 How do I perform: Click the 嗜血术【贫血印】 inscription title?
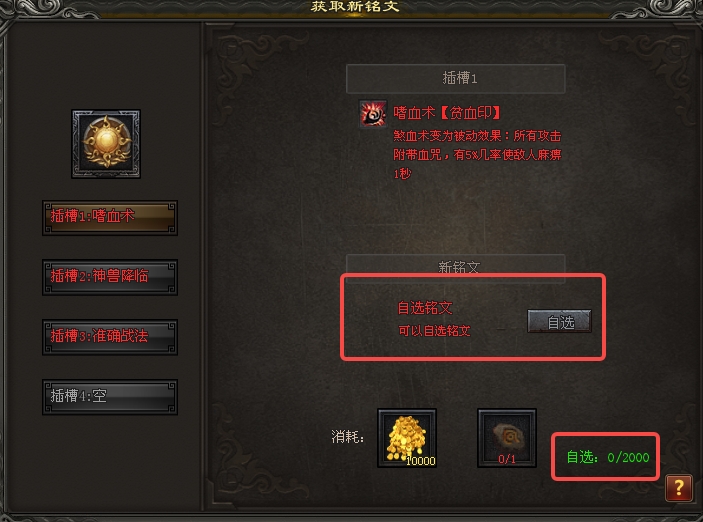pos(447,113)
